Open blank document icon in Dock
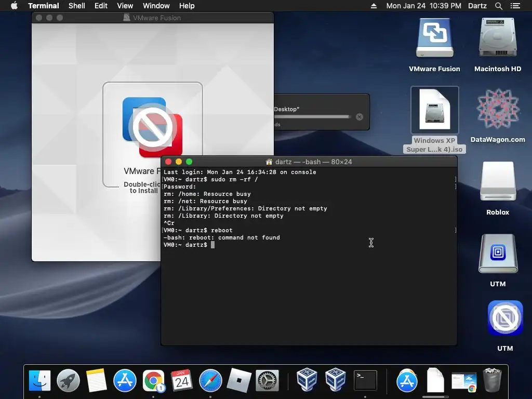This screenshot has height=399, width=532. pos(435,380)
